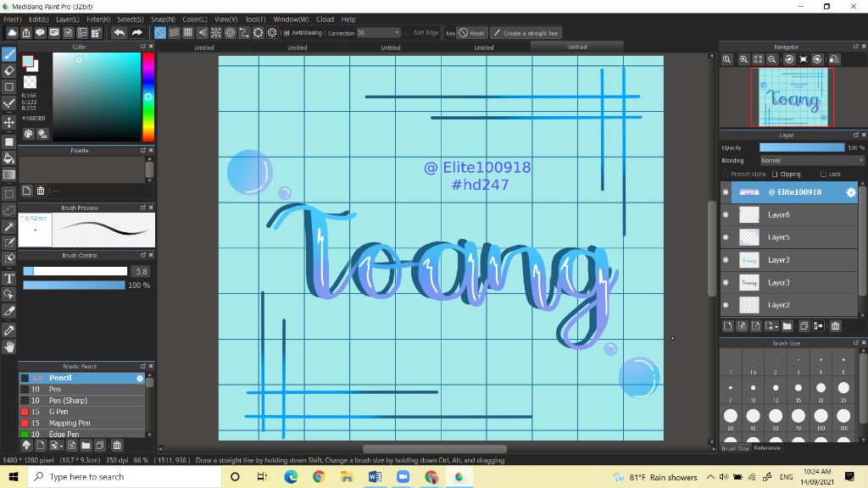Click the layer Opacity slider
This screenshot has height=488, width=868.
point(802,147)
